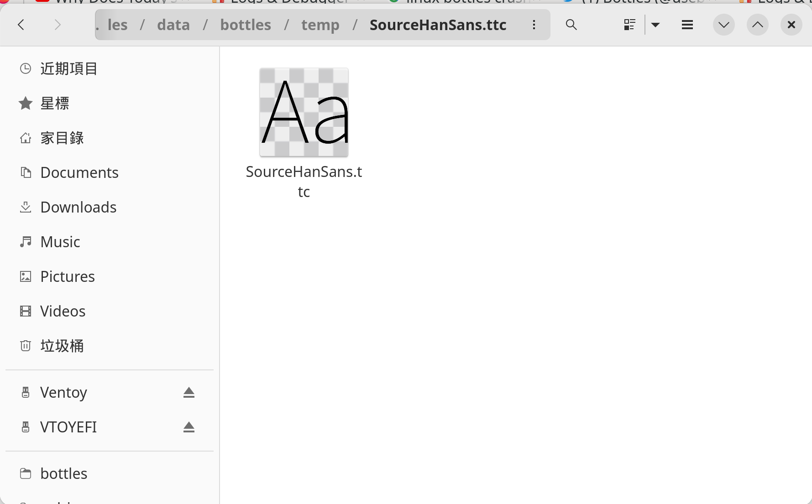The width and height of the screenshot is (812, 504).
Task: Open 垃圾桶 via the trash icon
Action: [26, 346]
